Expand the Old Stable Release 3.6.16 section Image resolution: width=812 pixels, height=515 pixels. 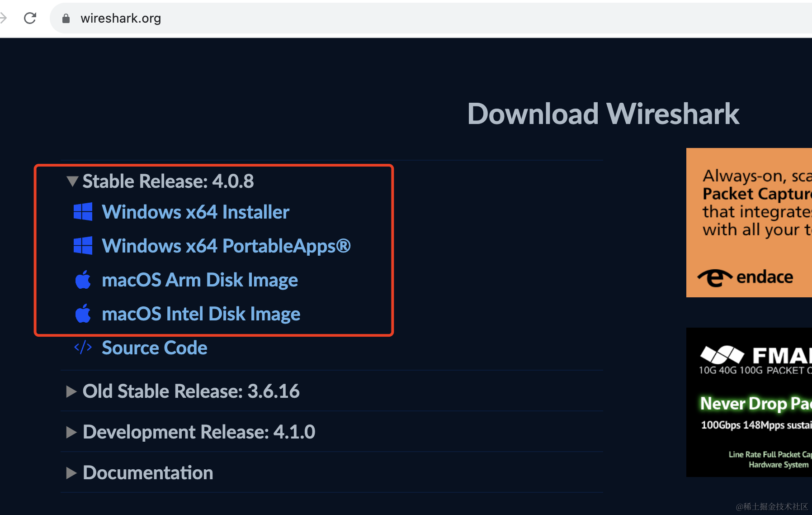pyautogui.click(x=183, y=391)
